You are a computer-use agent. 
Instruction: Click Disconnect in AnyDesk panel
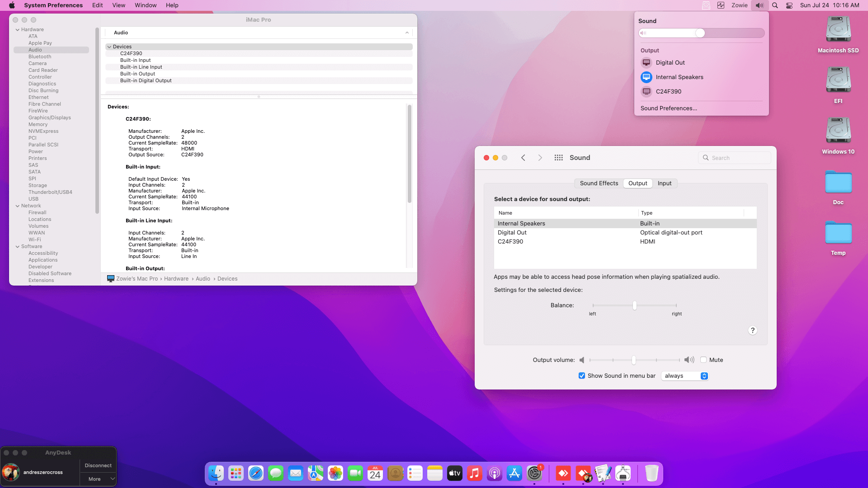pyautogui.click(x=98, y=466)
